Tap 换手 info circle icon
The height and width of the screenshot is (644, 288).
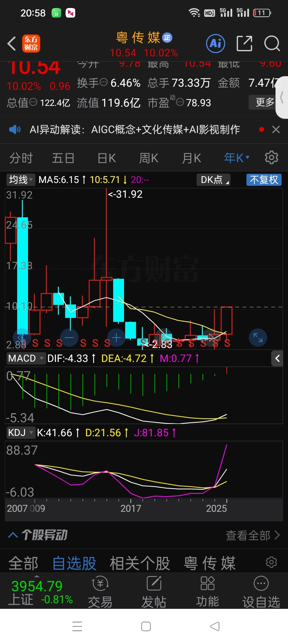point(104,82)
